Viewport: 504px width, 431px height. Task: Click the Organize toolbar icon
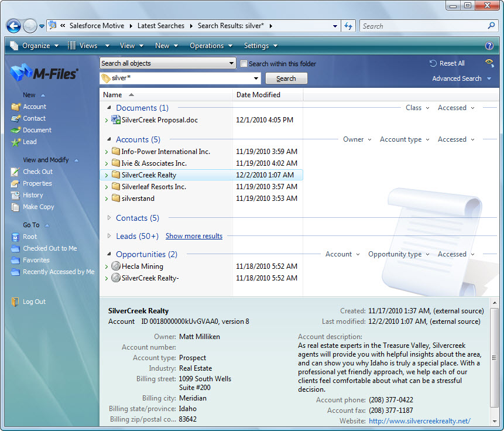[14, 46]
